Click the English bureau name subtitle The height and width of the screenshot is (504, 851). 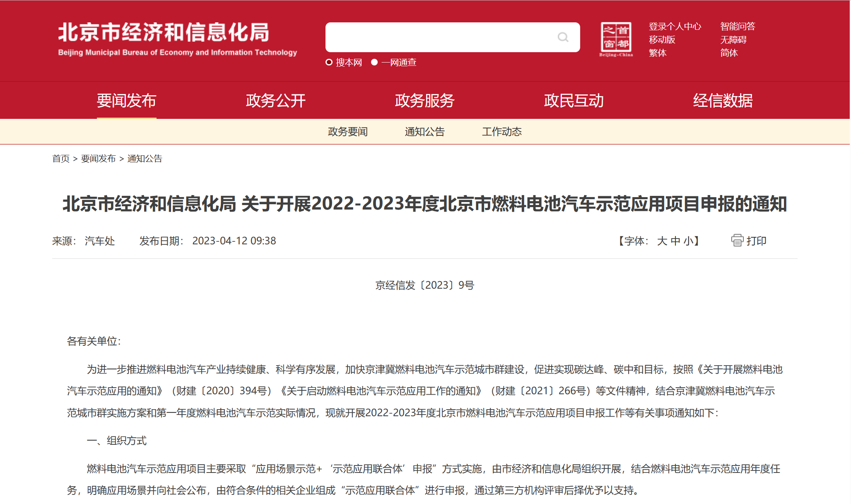(178, 53)
